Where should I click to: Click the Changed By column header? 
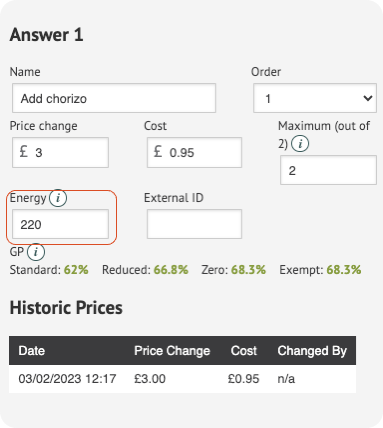click(x=312, y=351)
